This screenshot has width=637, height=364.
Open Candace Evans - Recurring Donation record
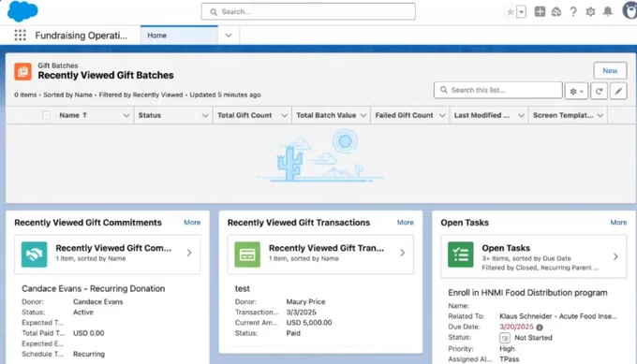[94, 288]
